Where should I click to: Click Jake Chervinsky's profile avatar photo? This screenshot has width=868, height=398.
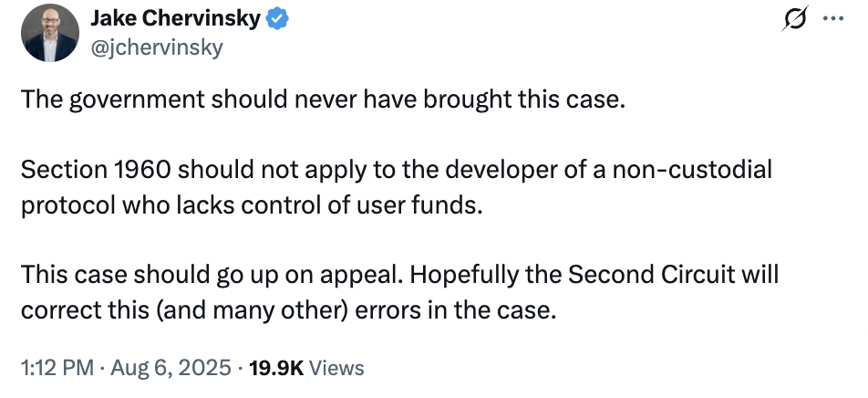(x=50, y=33)
